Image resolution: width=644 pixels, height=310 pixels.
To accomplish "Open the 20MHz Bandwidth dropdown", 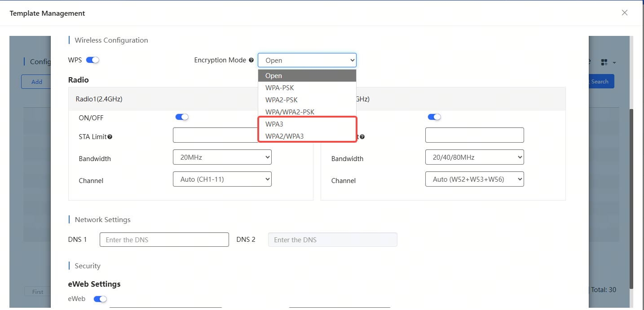I will (x=222, y=157).
